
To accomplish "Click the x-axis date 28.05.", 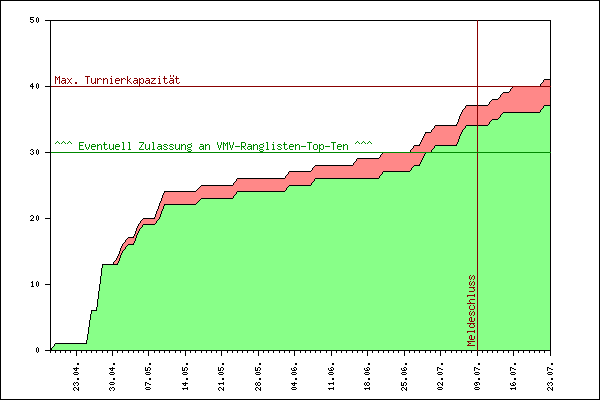I will click(259, 377).
